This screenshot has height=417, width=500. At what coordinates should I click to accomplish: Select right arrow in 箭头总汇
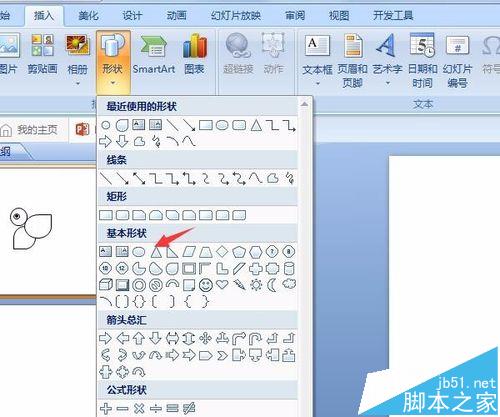pos(105,338)
